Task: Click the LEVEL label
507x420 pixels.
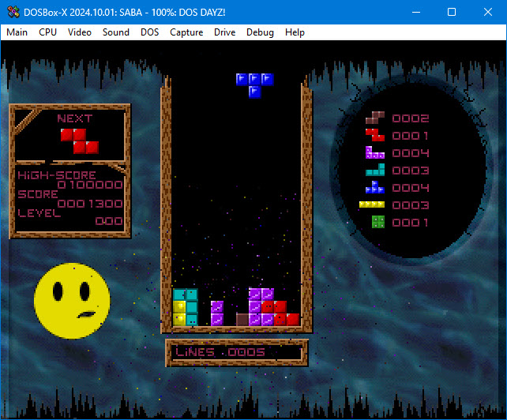Action: (x=39, y=213)
